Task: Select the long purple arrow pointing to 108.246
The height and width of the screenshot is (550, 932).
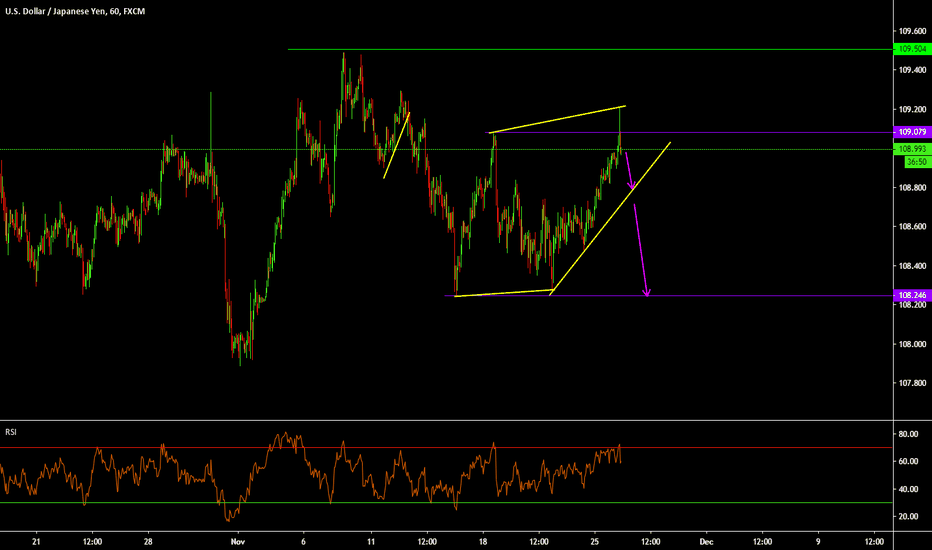Action: (641, 244)
